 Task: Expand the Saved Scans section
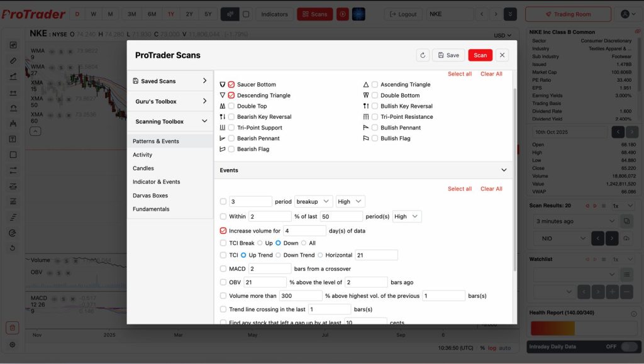(x=170, y=81)
